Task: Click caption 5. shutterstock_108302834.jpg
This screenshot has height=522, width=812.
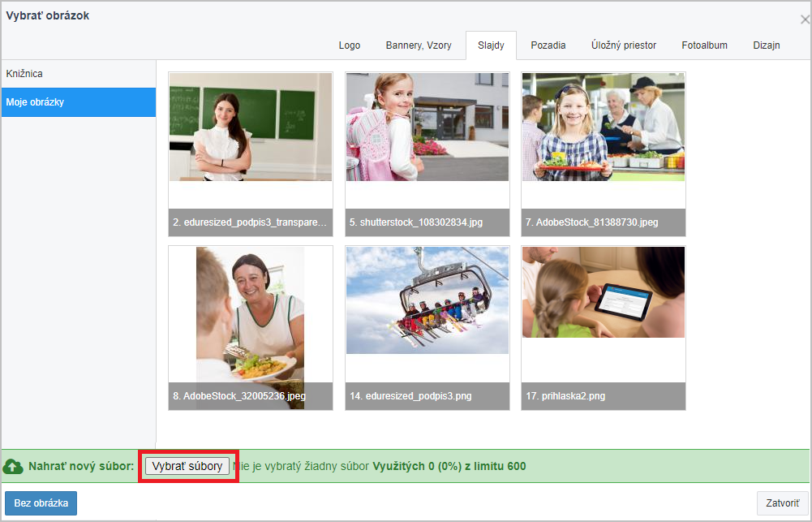Action: [x=427, y=222]
